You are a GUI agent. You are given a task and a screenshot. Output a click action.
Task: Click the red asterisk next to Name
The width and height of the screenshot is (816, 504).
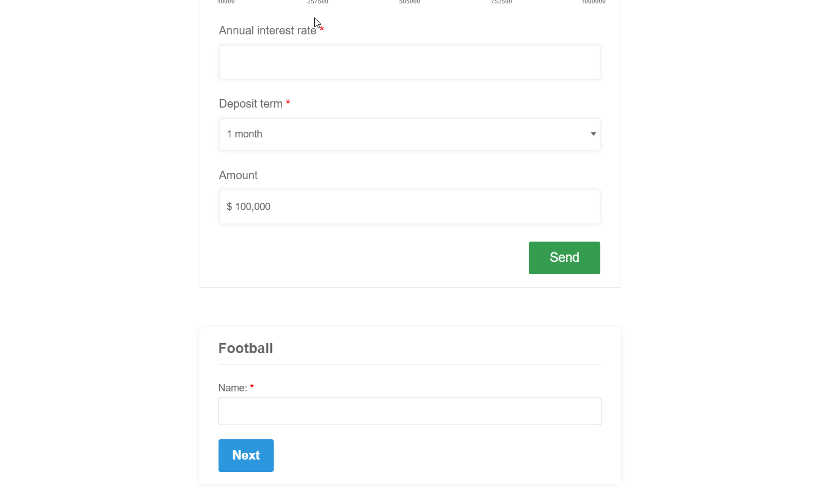click(x=252, y=387)
